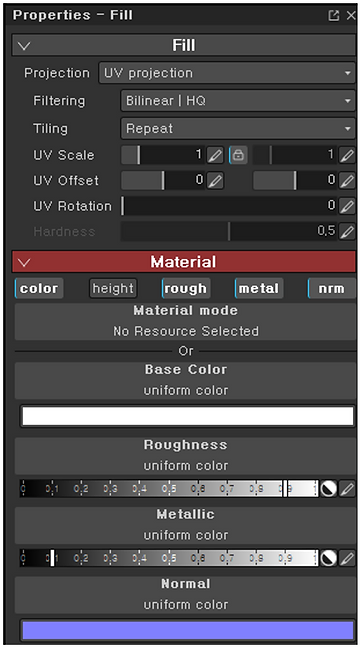Toggle the metal channel button
The image size is (360, 648).
[x=259, y=288]
